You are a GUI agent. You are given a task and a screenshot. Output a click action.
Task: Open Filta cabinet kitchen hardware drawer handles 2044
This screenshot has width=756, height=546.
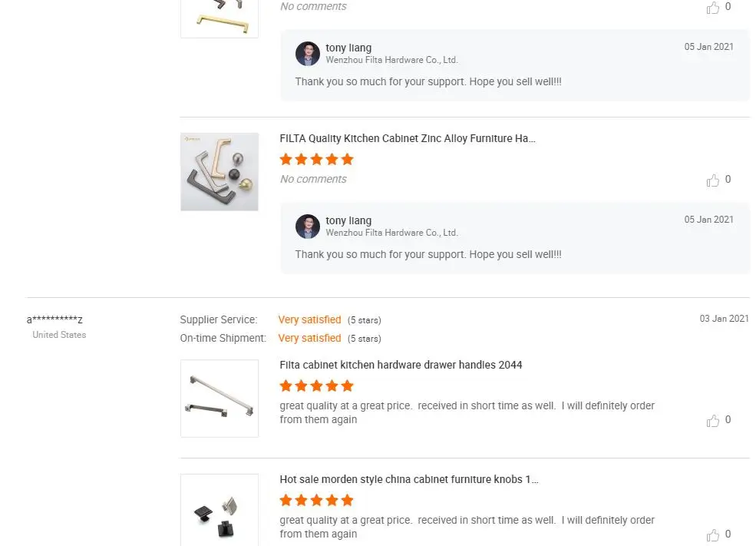coord(401,365)
